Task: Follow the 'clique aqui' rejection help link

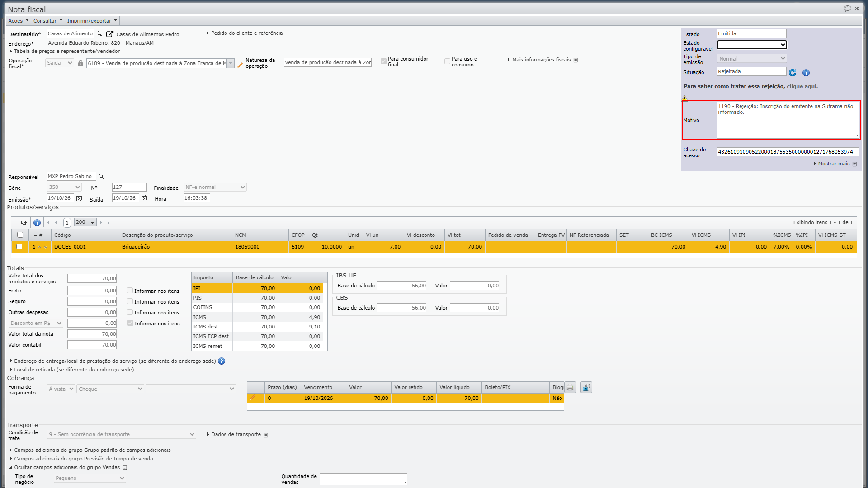Action: click(802, 86)
